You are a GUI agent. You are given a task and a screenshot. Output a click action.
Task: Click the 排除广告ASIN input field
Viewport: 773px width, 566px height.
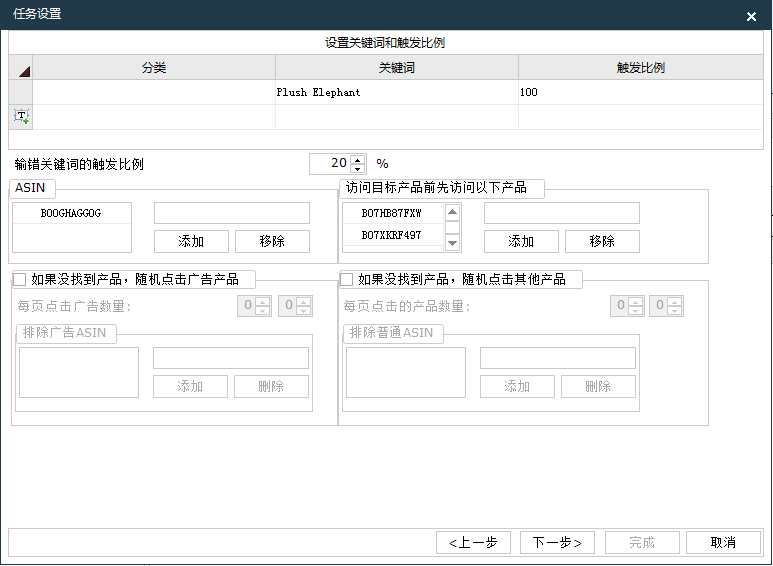(x=231, y=358)
